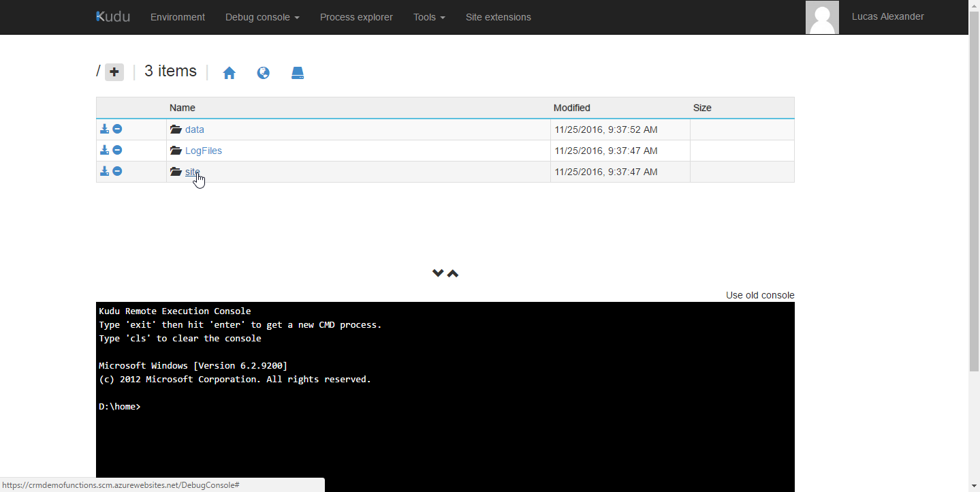Download the LogFiles folder

(105, 150)
